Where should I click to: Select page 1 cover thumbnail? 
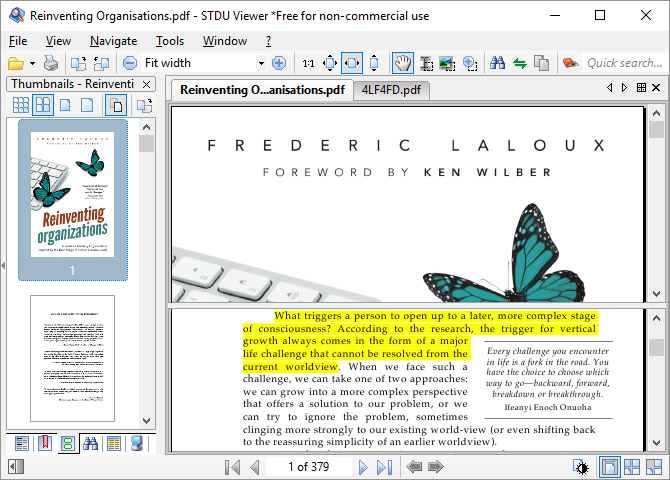73,200
